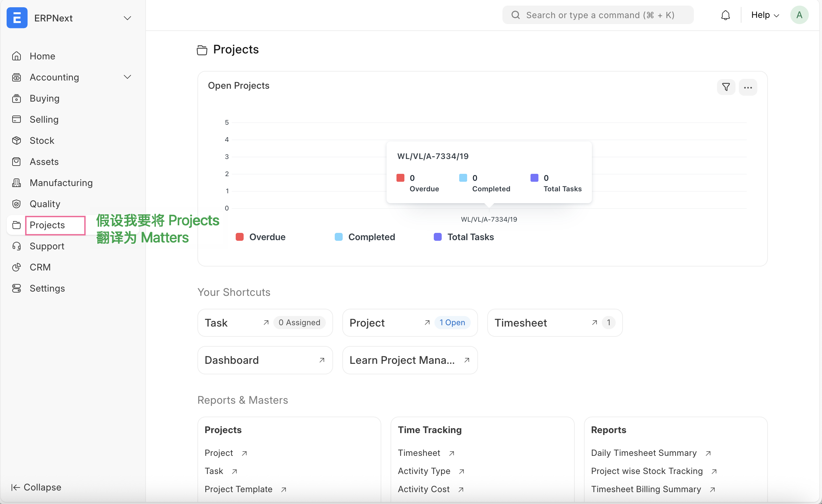This screenshot has height=504, width=822.
Task: Toggle the Overdue series in the chart legend
Action: 260,237
